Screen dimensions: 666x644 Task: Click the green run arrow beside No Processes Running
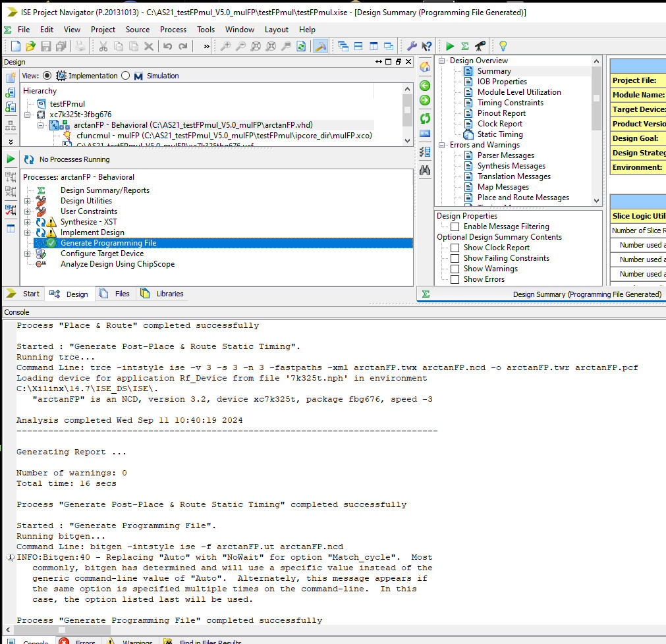point(11,159)
